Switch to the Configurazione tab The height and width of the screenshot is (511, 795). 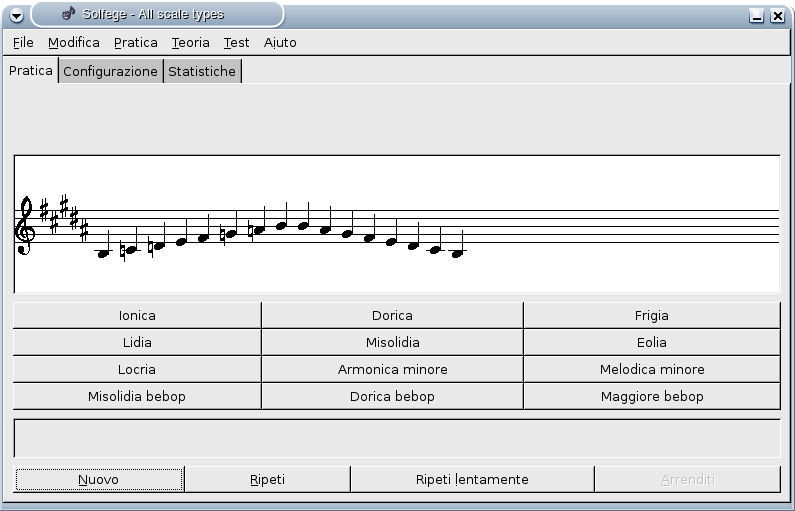pos(110,71)
